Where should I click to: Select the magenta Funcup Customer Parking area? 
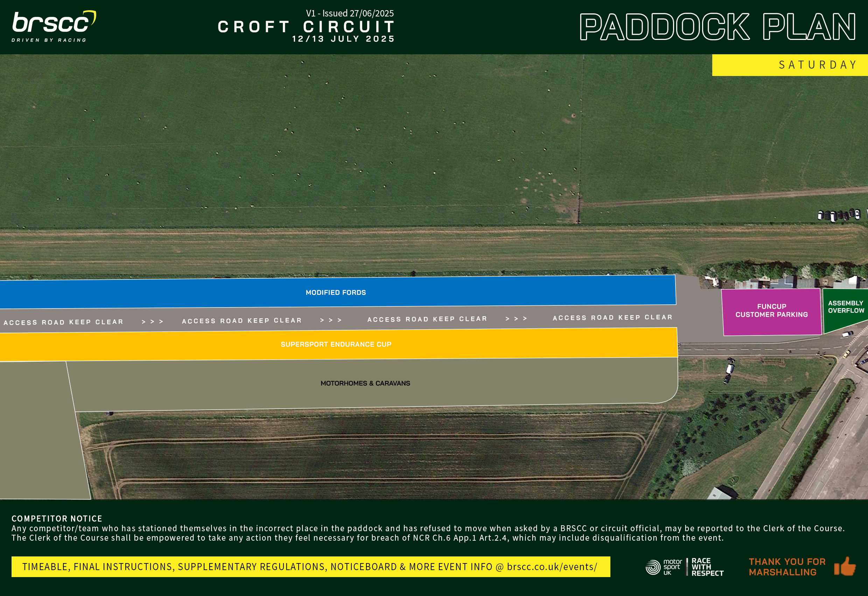coord(772,311)
